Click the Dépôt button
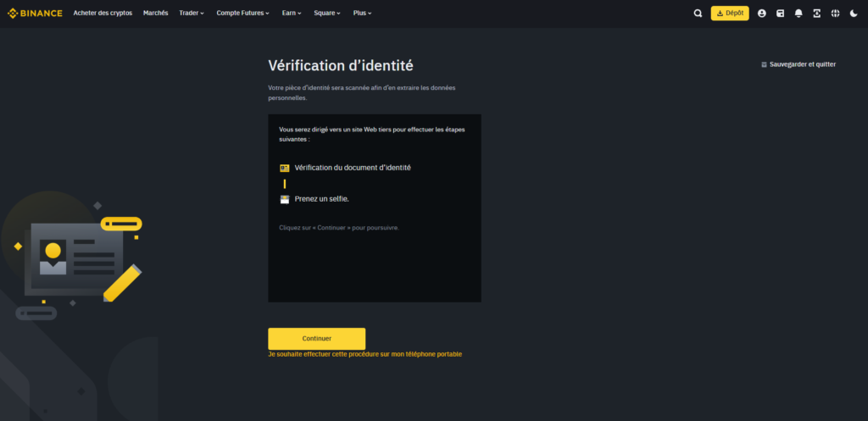This screenshot has height=421, width=868. pos(730,14)
